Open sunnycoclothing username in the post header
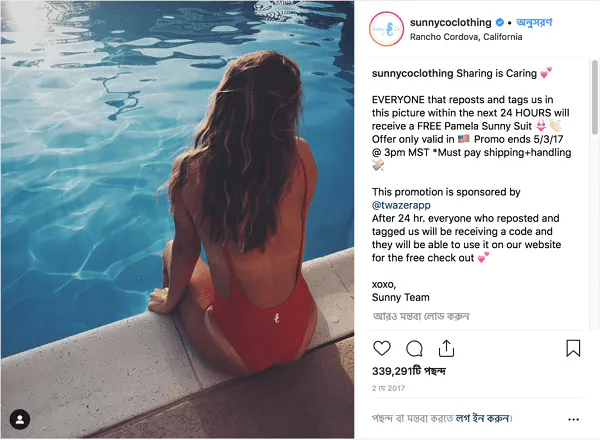The image size is (600, 440). point(450,21)
